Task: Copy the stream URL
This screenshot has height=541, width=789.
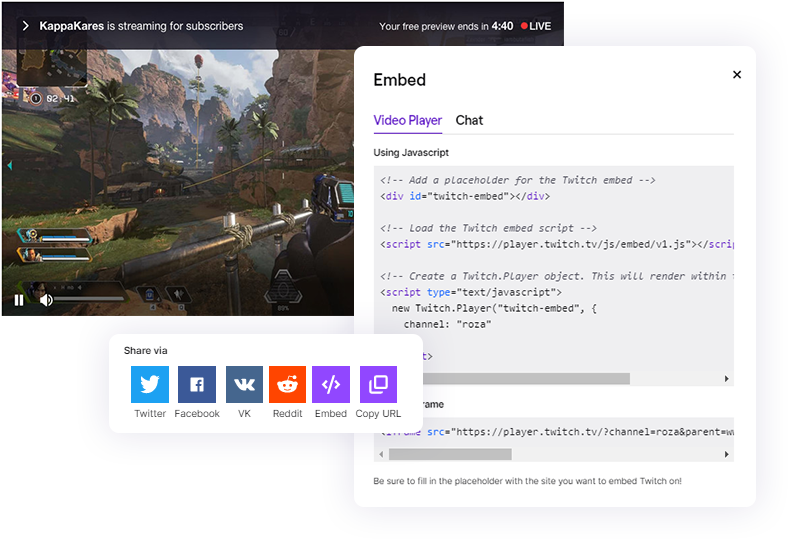Action: 378,384
